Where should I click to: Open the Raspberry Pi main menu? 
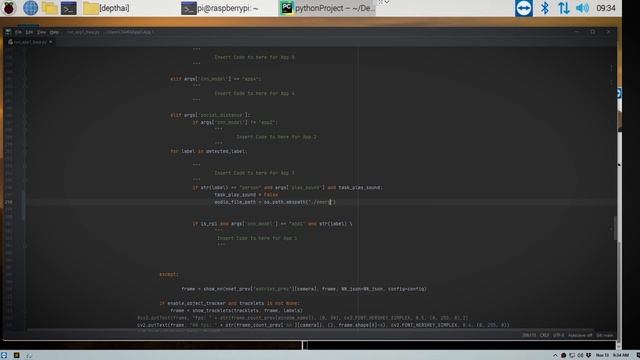(x=9, y=8)
